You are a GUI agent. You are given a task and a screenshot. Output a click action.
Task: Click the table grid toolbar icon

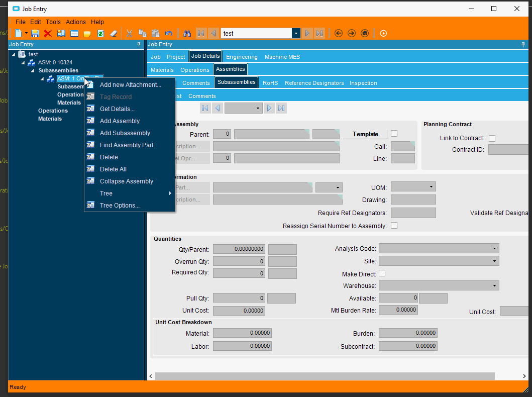click(74, 33)
